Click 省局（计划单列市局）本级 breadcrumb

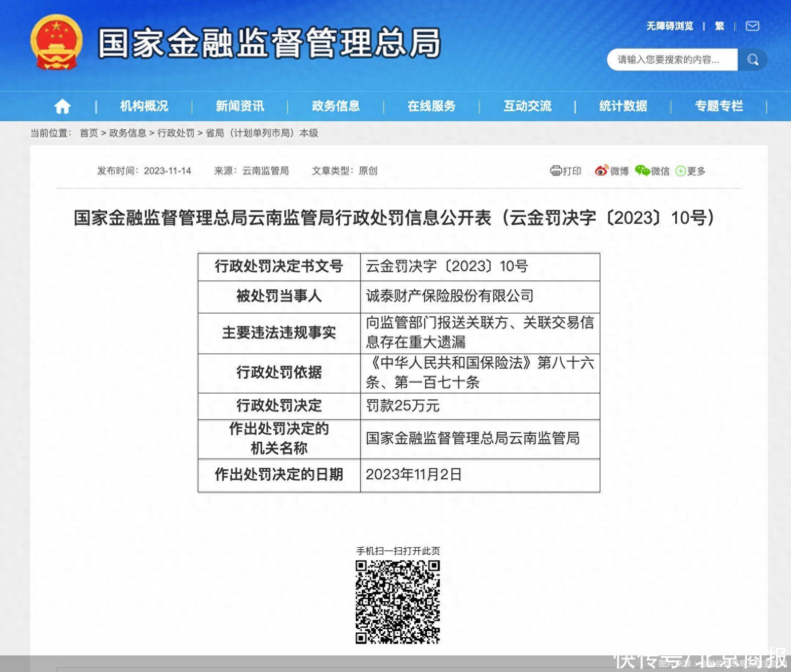click(262, 133)
